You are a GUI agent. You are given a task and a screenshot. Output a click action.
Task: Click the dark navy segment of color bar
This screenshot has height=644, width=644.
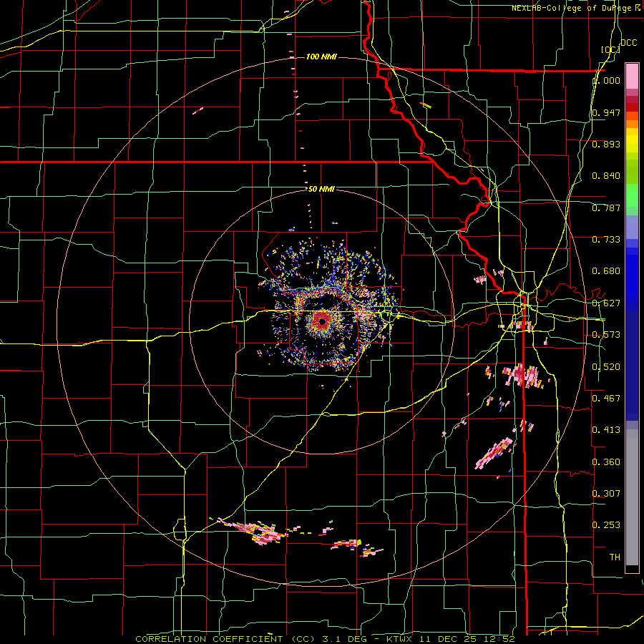[632, 366]
